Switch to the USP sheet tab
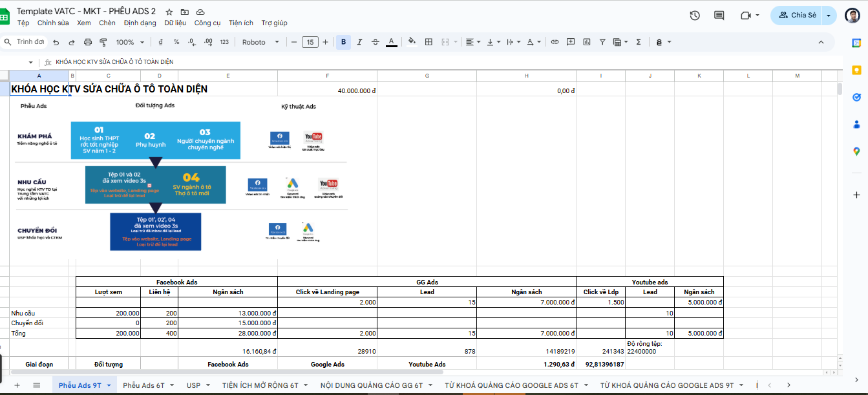 point(193,385)
